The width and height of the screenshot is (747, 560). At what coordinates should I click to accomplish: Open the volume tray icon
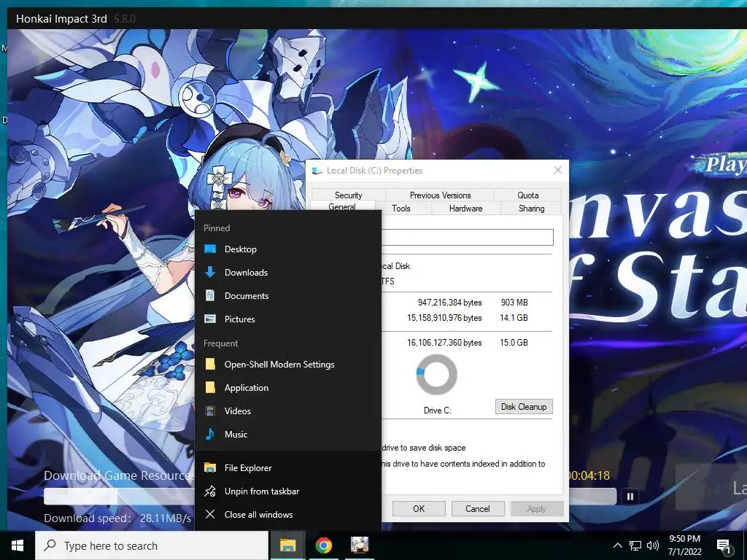(653, 545)
